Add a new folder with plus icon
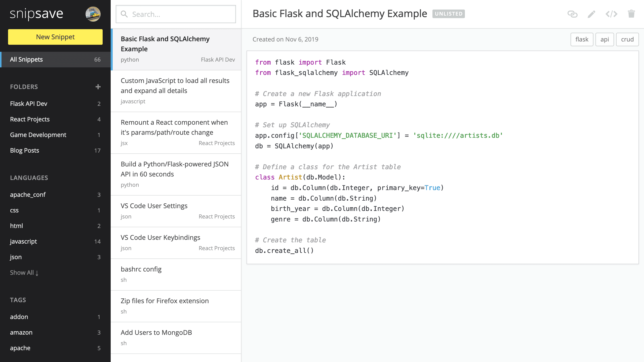The image size is (644, 362). [98, 87]
